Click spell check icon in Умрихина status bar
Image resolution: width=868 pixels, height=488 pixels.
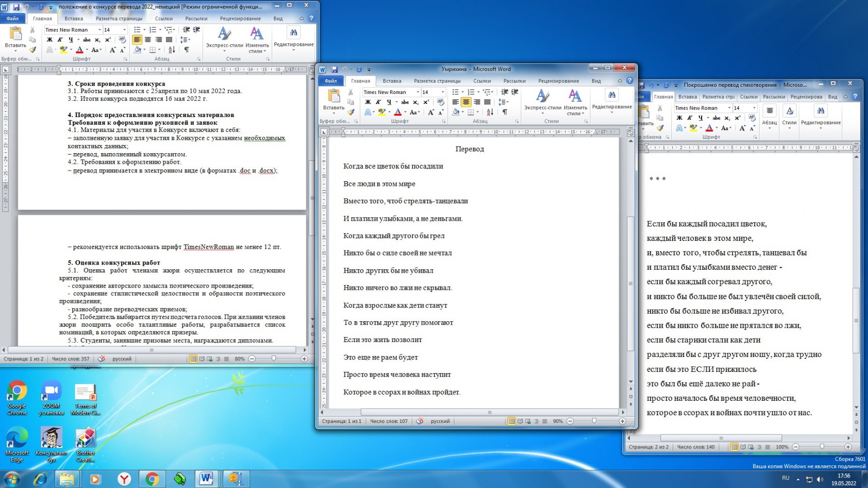tap(420, 421)
